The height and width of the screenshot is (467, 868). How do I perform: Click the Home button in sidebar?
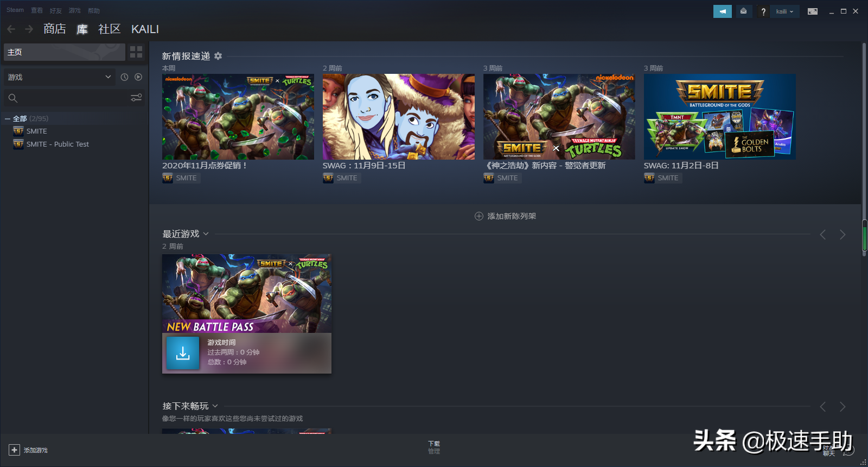click(65, 52)
